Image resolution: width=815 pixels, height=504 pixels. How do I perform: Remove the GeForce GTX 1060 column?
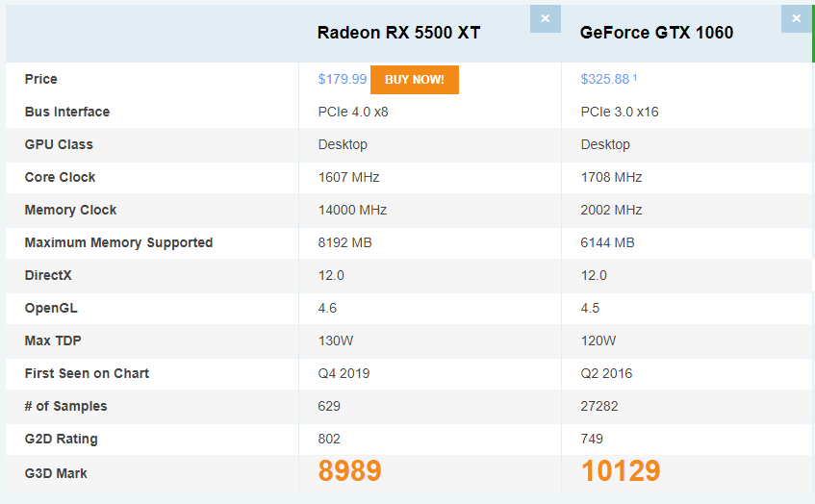[796, 18]
